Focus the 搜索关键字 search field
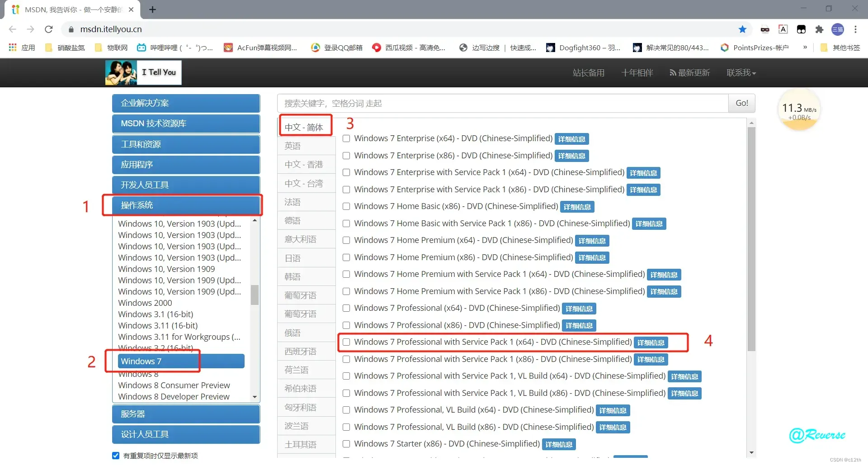 coord(503,103)
